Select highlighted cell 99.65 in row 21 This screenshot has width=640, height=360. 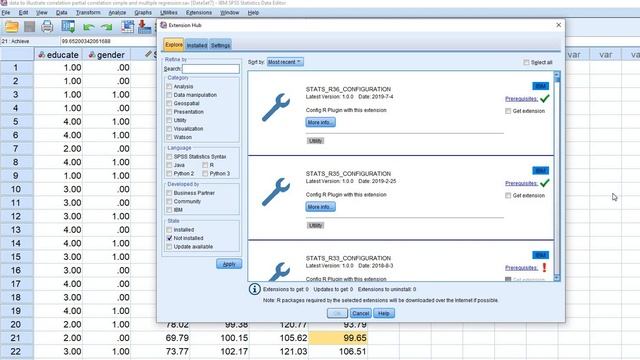tap(338, 338)
